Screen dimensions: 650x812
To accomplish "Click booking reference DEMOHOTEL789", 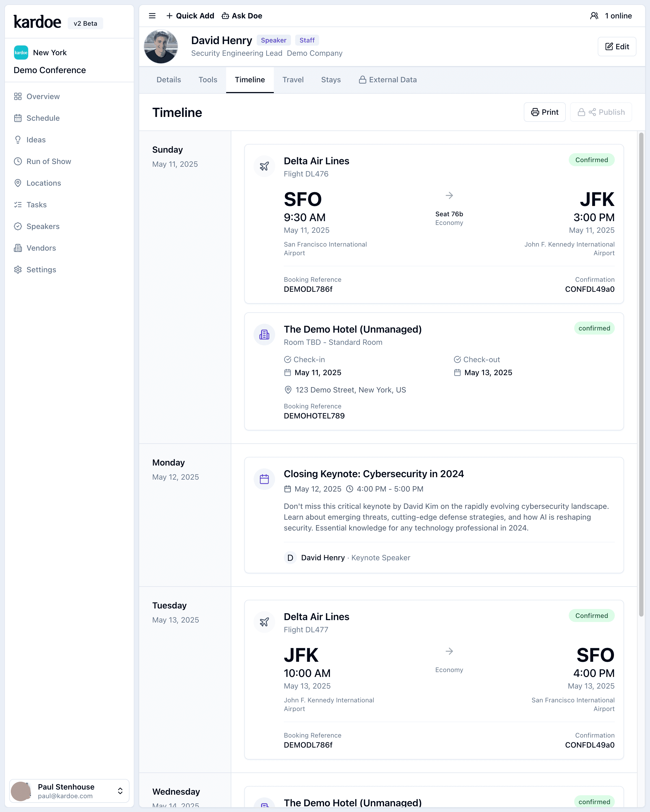I will (x=314, y=416).
